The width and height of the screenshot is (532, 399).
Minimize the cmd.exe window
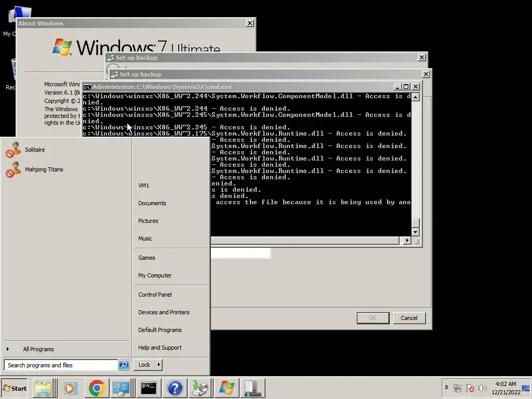(397, 87)
